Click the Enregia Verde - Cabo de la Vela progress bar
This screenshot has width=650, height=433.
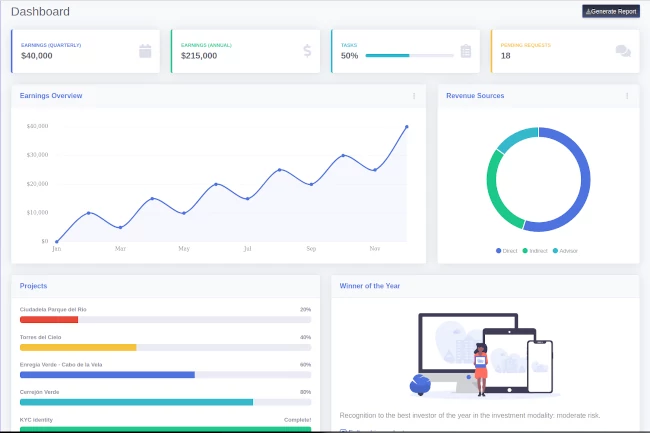pyautogui.click(x=165, y=375)
